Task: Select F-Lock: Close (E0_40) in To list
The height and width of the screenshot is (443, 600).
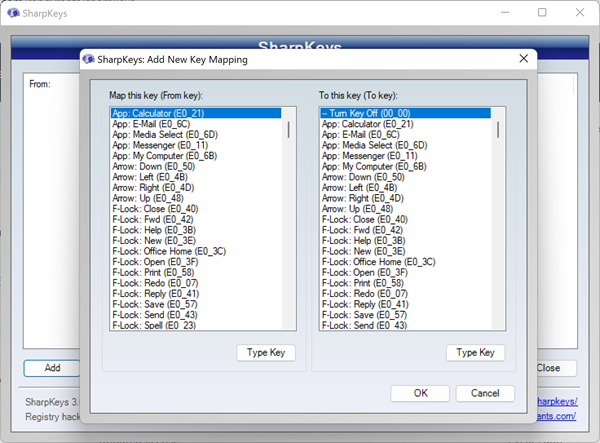Action: tap(406, 220)
